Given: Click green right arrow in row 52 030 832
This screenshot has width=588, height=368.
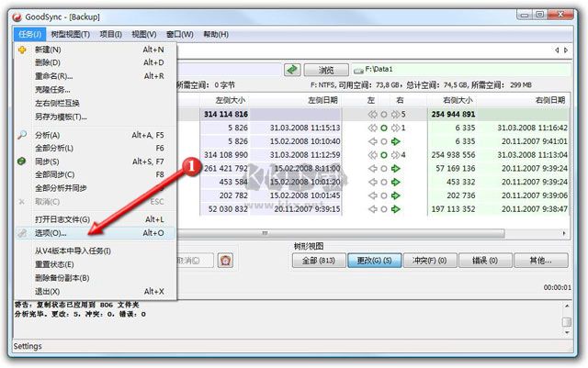Looking at the screenshot, I should [x=395, y=208].
